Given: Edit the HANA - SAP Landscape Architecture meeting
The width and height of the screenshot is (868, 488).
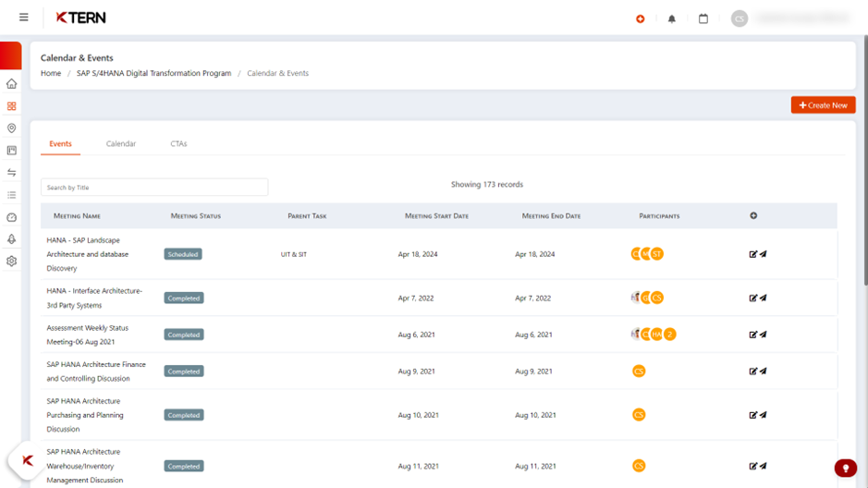Looking at the screenshot, I should point(752,254).
